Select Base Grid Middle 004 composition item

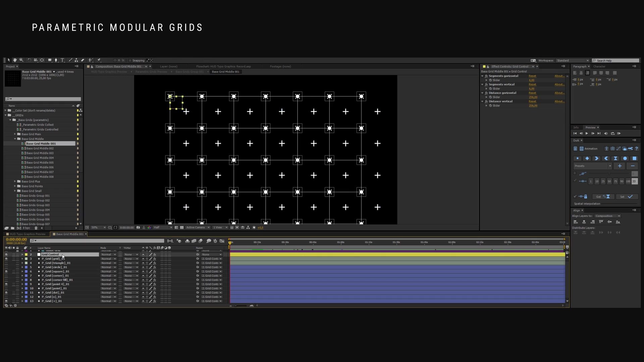tap(40, 158)
